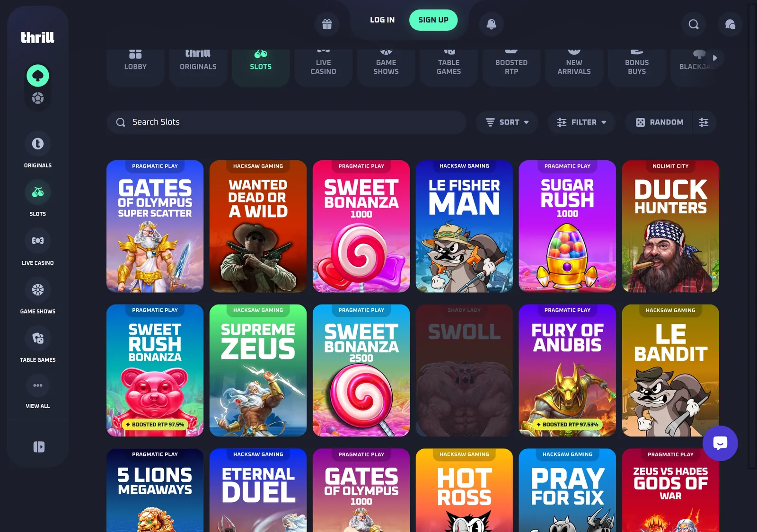Image resolution: width=757 pixels, height=532 pixels.
Task: Expand the Filter dropdown
Action: point(581,122)
